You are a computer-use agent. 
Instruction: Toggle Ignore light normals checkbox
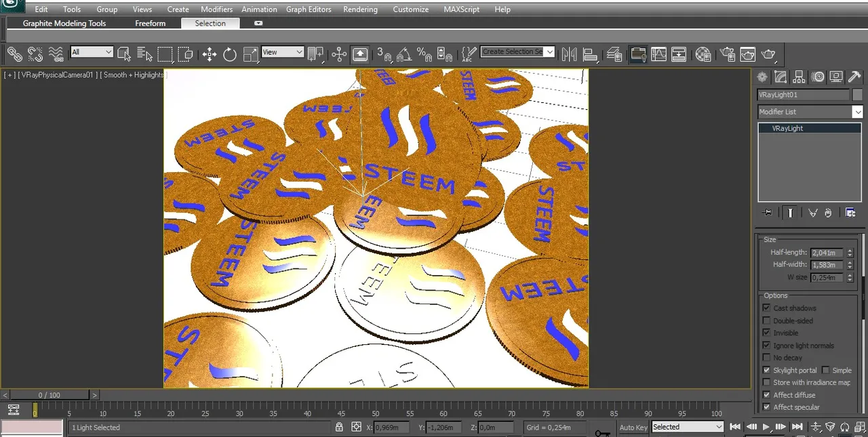767,346
